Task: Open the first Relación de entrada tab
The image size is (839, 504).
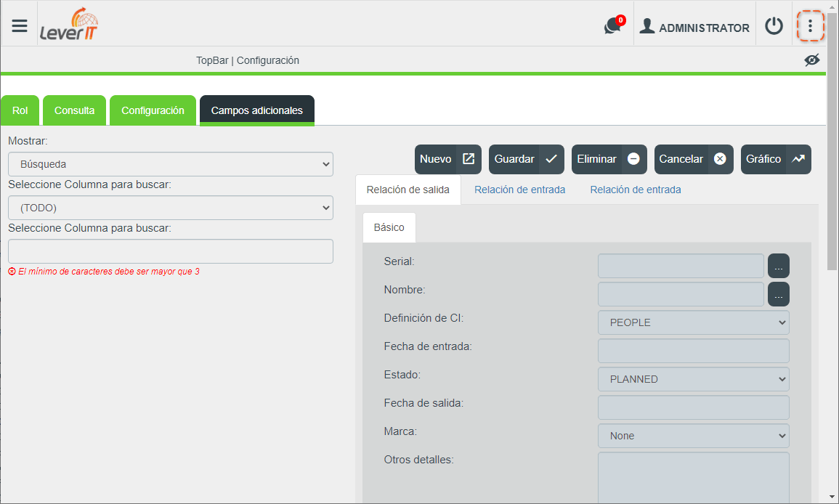Action: tap(519, 190)
